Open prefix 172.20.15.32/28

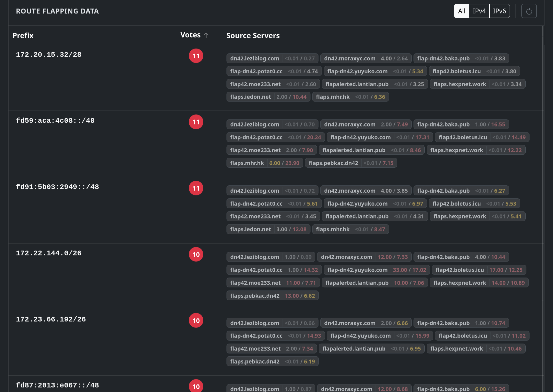tap(49, 55)
